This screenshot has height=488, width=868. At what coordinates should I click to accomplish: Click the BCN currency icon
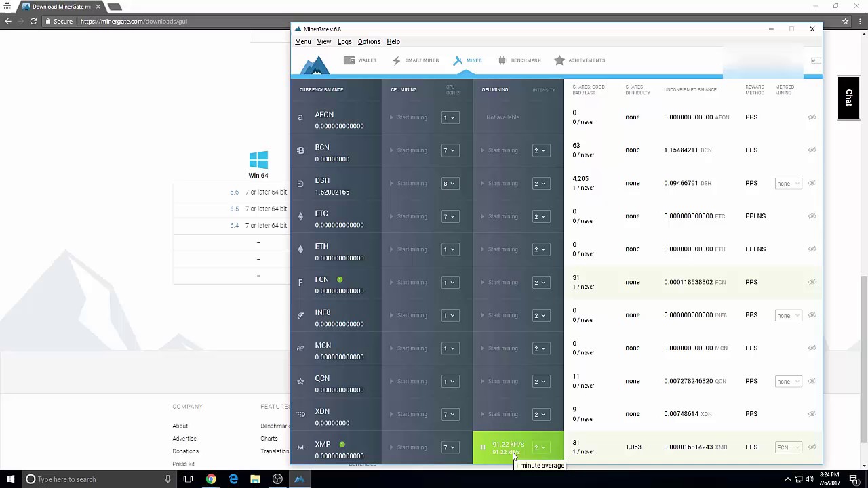tap(300, 150)
